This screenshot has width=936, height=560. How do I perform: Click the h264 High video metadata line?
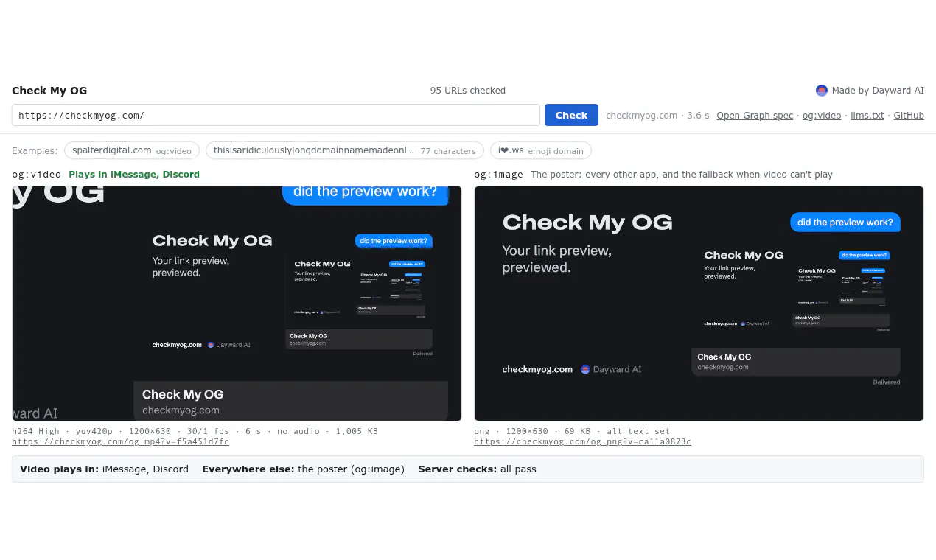pyautogui.click(x=195, y=431)
